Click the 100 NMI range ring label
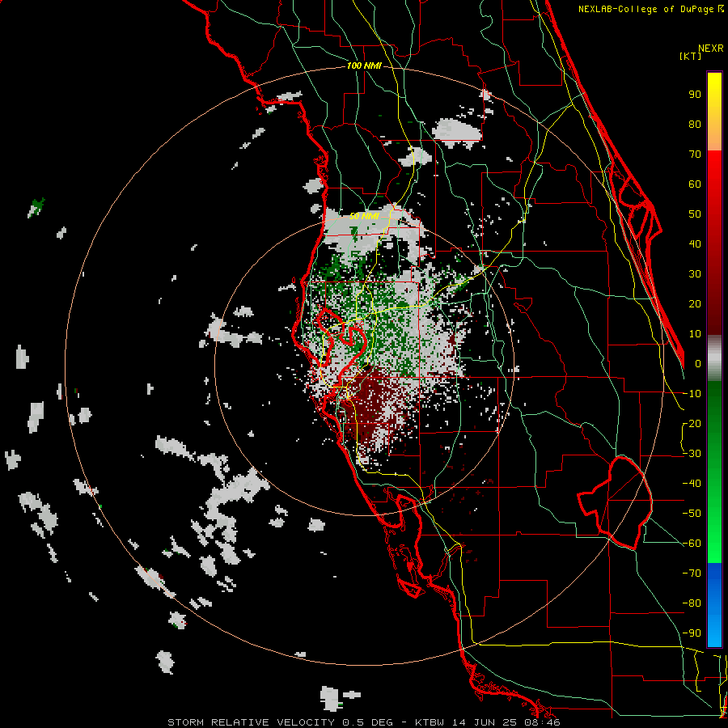 [364, 66]
